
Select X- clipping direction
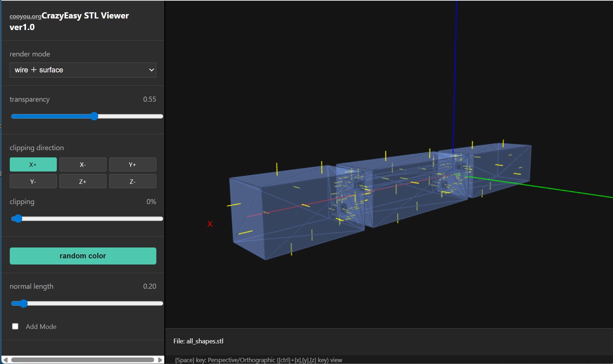coord(83,165)
